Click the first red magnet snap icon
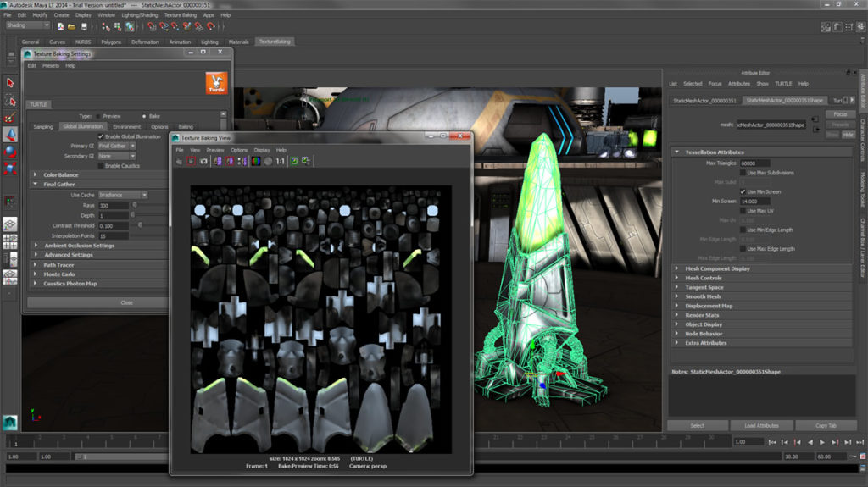Image resolution: width=868 pixels, height=487 pixels. pos(152,26)
